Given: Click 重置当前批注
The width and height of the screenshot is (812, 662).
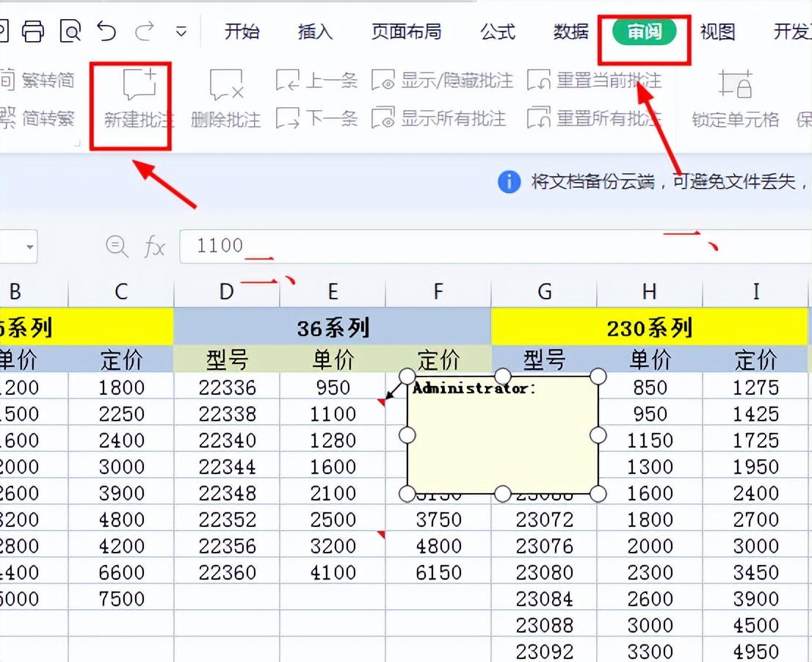Looking at the screenshot, I should coord(595,80).
